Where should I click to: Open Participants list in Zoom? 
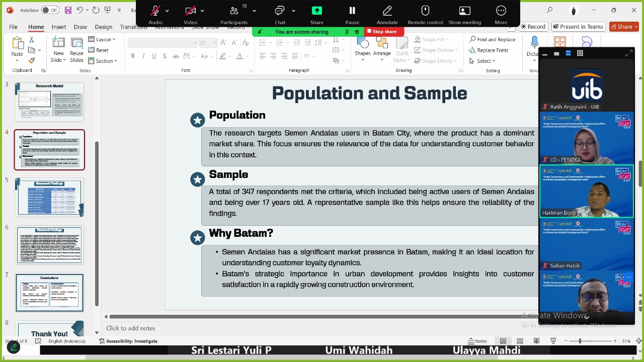(234, 11)
